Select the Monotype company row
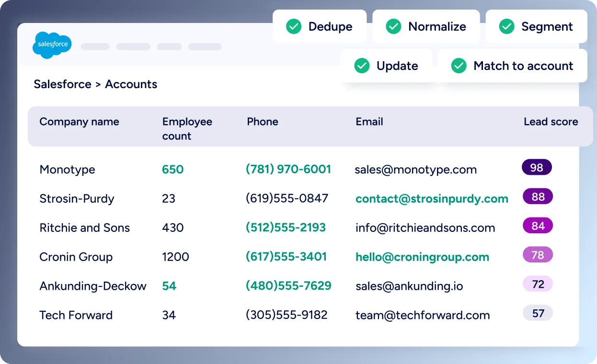This screenshot has height=364, width=597. [67, 169]
